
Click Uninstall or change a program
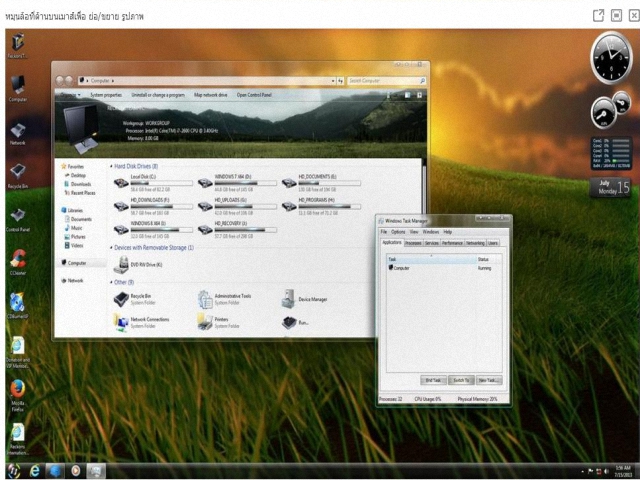pyautogui.click(x=158, y=95)
